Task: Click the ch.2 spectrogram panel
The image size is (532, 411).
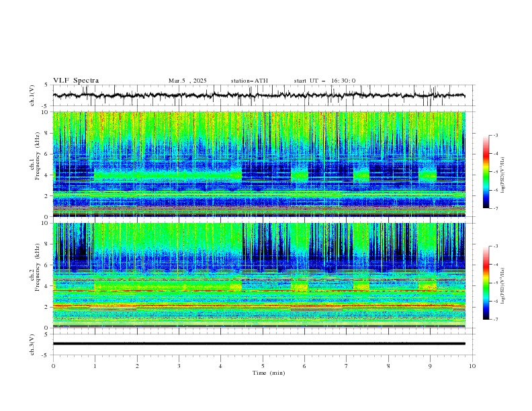Action: pyautogui.click(x=259, y=275)
